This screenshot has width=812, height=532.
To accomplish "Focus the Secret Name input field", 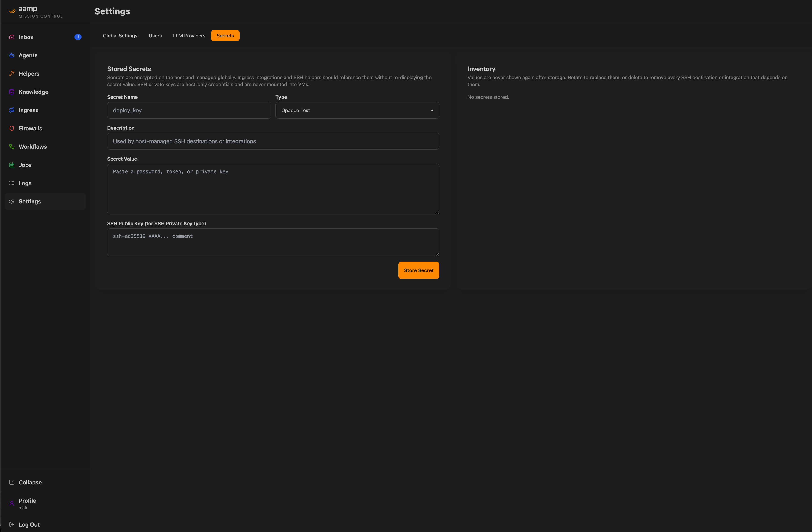I will tap(189, 110).
